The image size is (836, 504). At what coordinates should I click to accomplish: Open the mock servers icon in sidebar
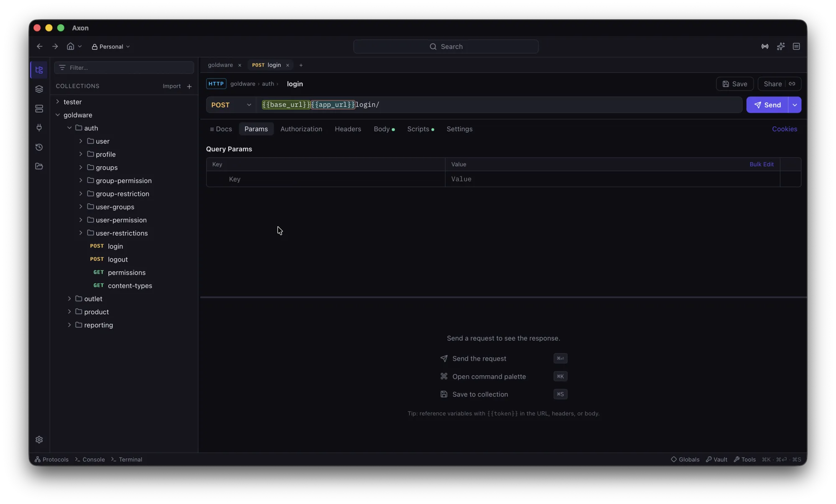pyautogui.click(x=39, y=109)
